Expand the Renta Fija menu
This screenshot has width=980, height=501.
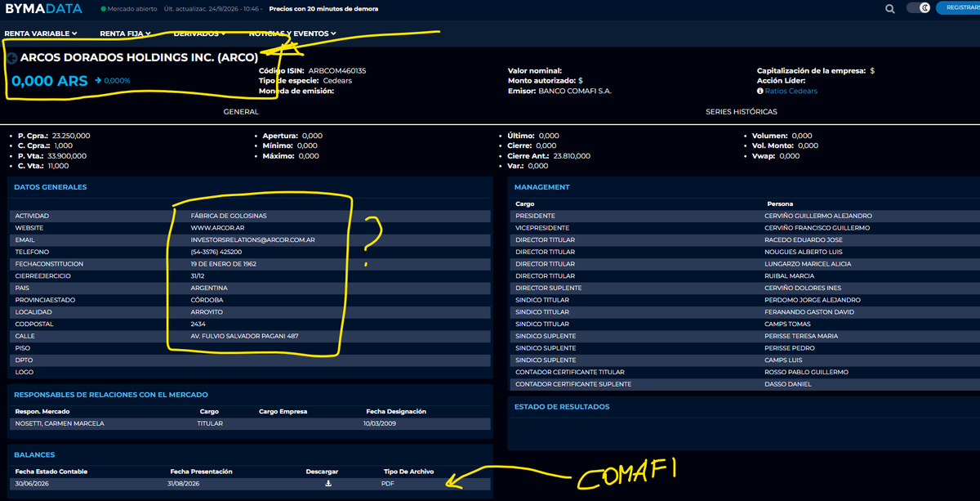125,34
